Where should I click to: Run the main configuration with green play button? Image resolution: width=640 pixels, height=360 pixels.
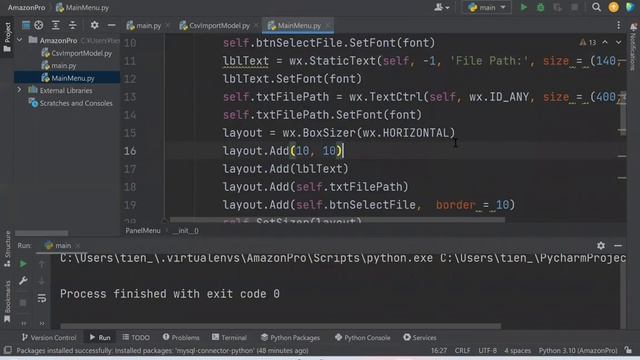click(523, 7)
